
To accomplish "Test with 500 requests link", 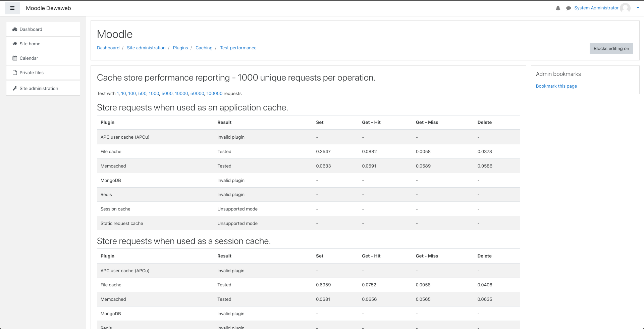I will click(x=142, y=93).
